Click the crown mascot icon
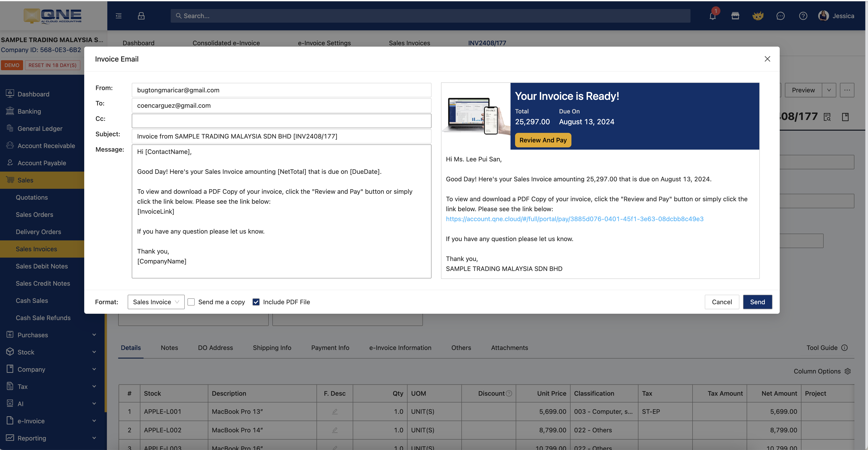The image size is (868, 450). coord(758,16)
